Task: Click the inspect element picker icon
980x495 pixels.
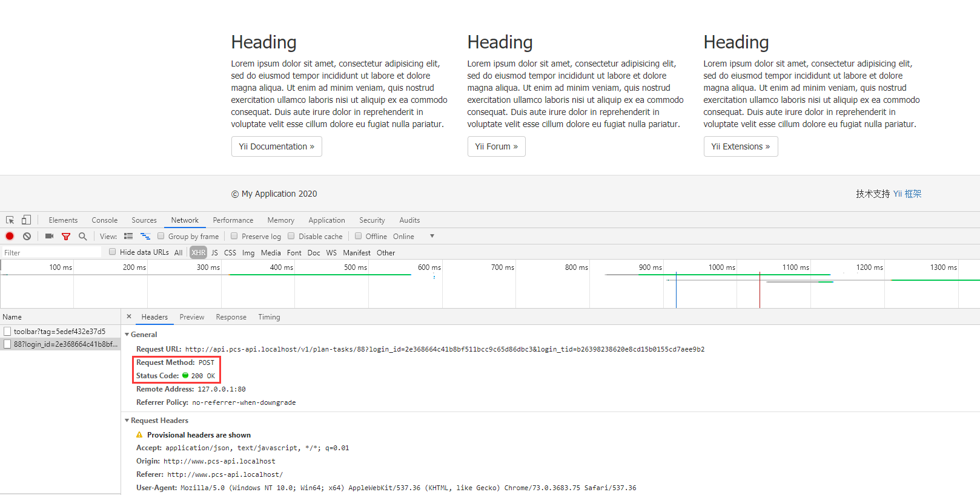Action: pos(10,220)
